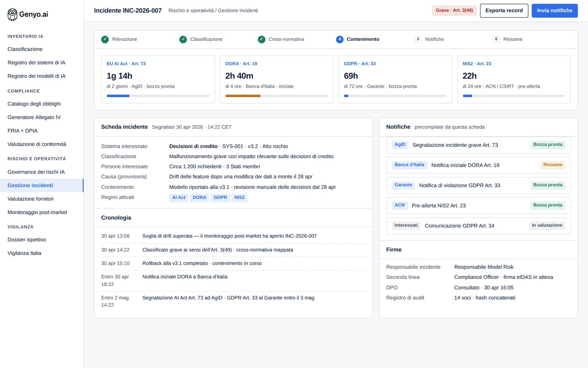
Task: Click the EU AI Act Art. 73 progress bar
Action: point(158,96)
